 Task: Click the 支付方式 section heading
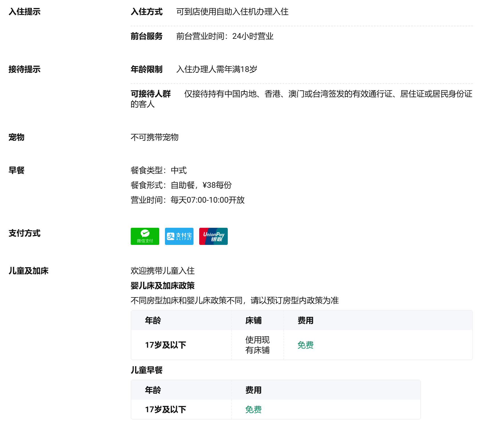coord(25,233)
